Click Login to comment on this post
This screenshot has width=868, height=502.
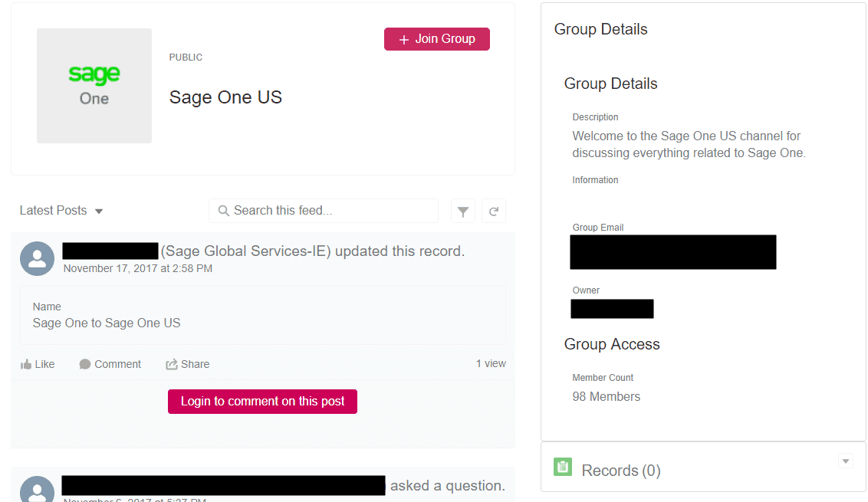click(262, 402)
